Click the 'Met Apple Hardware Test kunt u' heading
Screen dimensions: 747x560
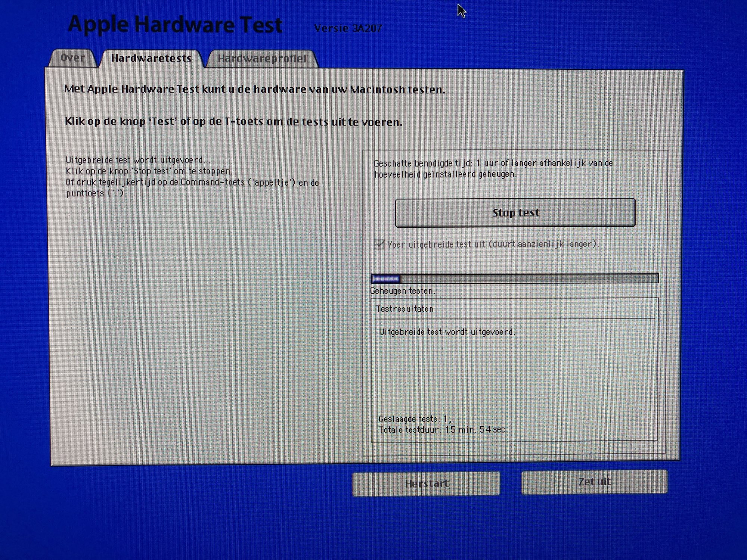tap(254, 90)
